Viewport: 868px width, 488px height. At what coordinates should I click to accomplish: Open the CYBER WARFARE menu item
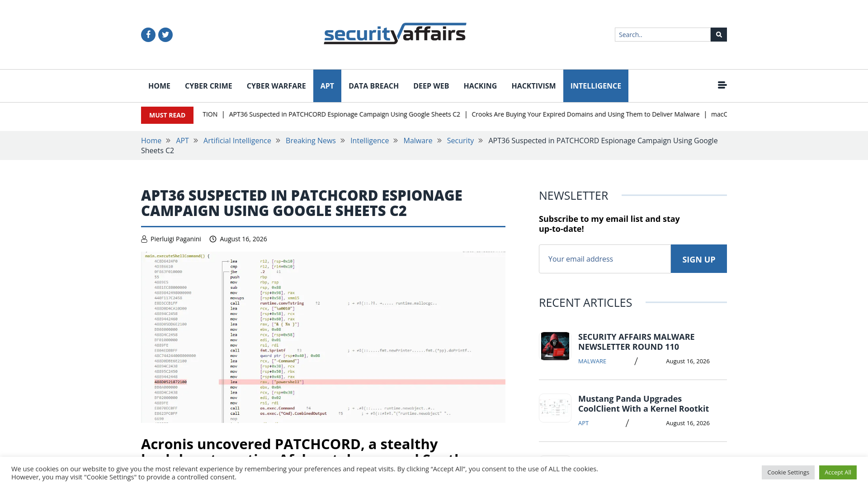coord(276,86)
